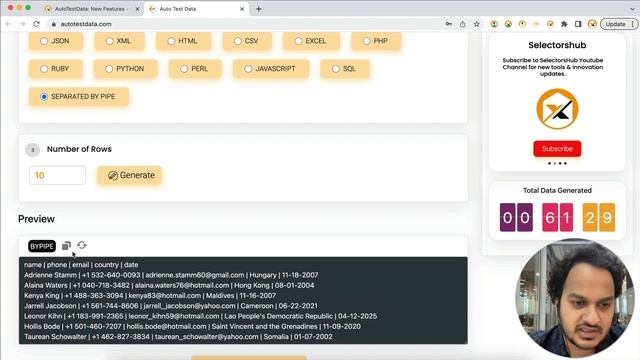Go back in browser history
The height and width of the screenshot is (360, 640).
pos(9,24)
